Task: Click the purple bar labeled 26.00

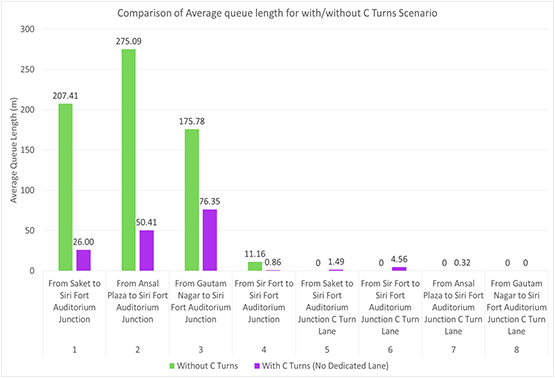Action: pyautogui.click(x=84, y=260)
